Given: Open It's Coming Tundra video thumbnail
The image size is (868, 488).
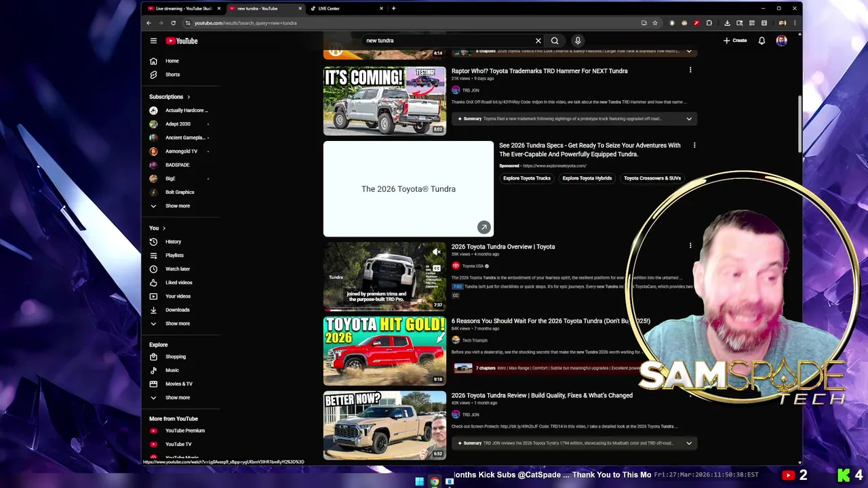Looking at the screenshot, I should pyautogui.click(x=384, y=101).
